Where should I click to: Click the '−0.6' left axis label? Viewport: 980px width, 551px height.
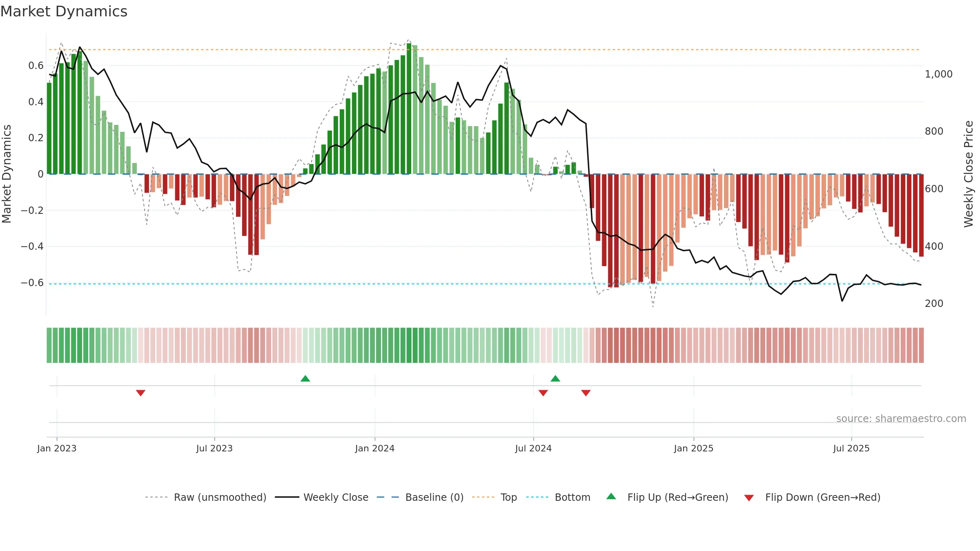tap(32, 282)
